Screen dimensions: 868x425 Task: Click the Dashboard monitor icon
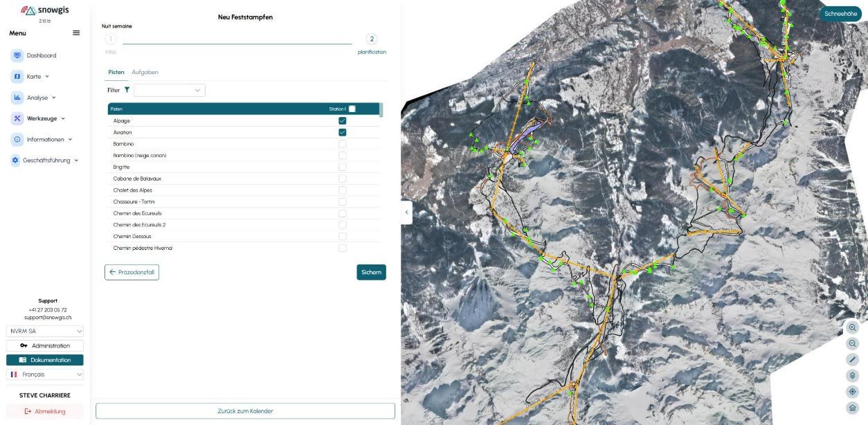click(x=17, y=55)
